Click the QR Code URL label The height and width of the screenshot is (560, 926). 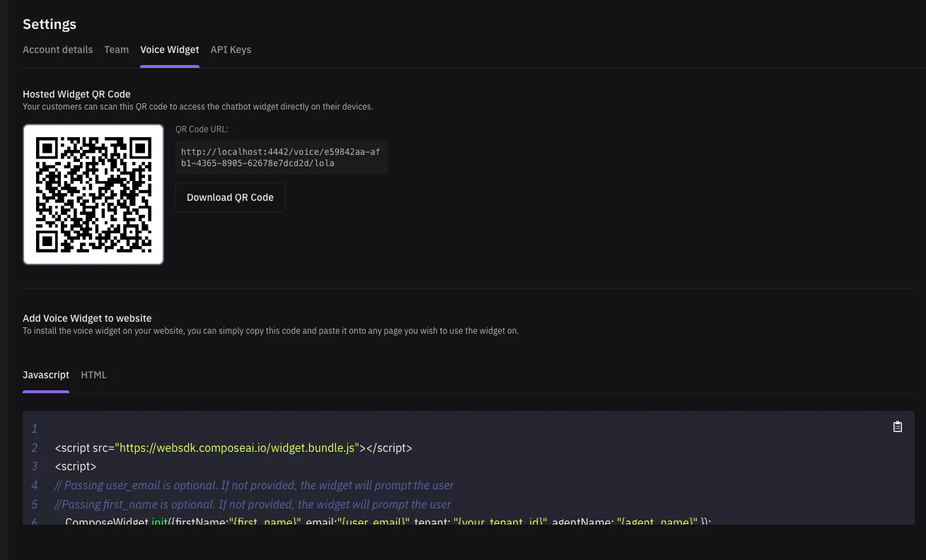pyautogui.click(x=202, y=129)
